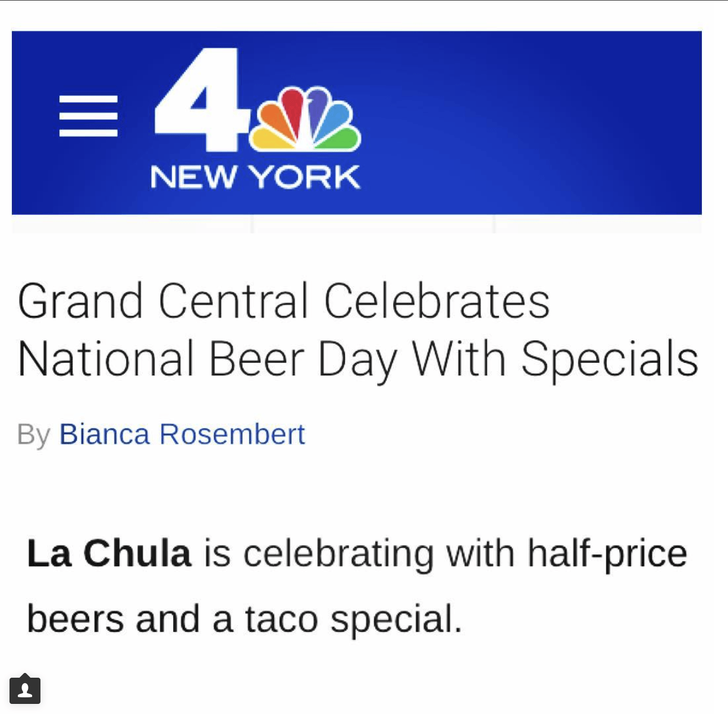
Task: Click the word 'half-price' in the article
Action: tap(607, 553)
